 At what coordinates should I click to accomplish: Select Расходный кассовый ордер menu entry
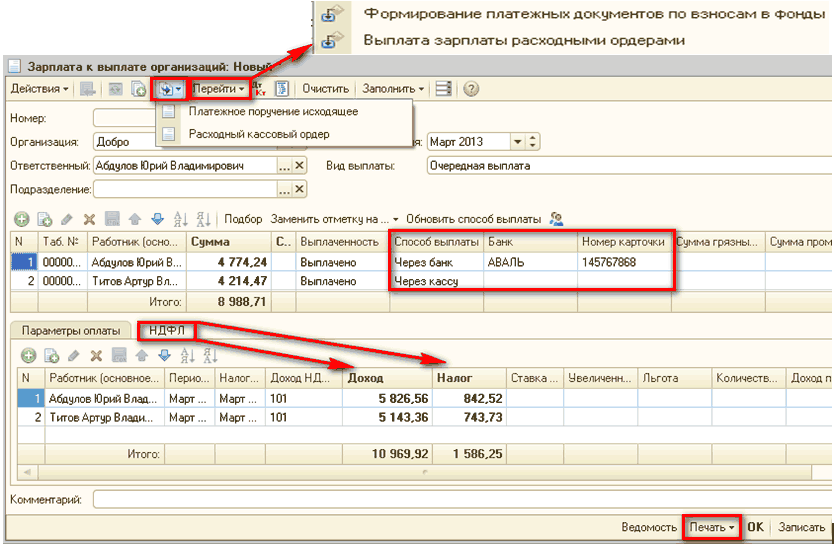[259, 134]
